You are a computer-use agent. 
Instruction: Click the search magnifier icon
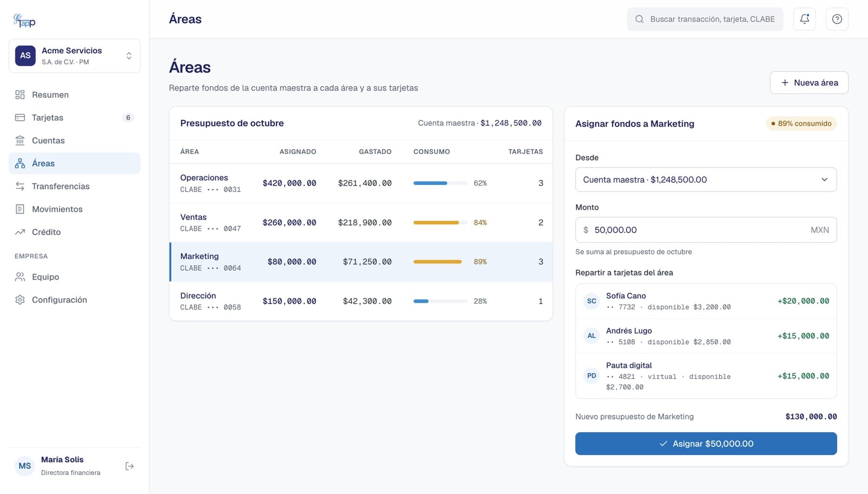(x=639, y=19)
